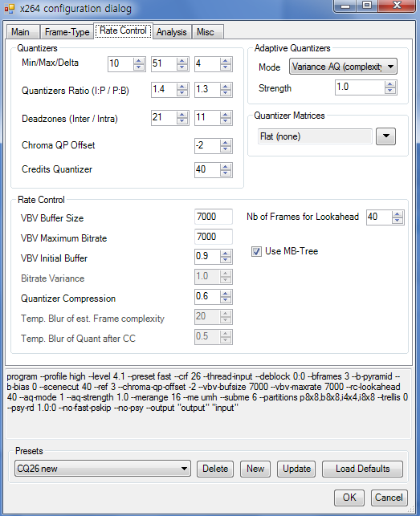This screenshot has width=420, height=516.
Task: Lower P:B quantizer ratio with down arrow
Action: [226, 93]
